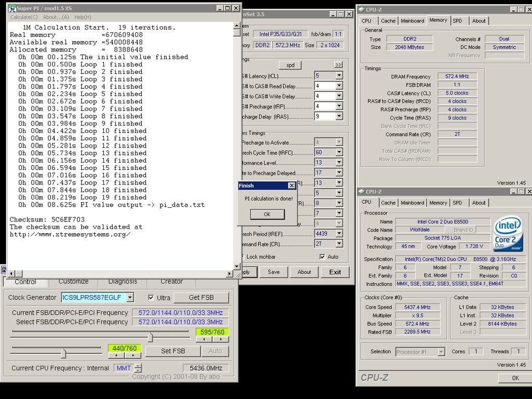Click OK in the lower CPU-Z window
Viewport: 532px width, 399px height.
click(x=515, y=378)
